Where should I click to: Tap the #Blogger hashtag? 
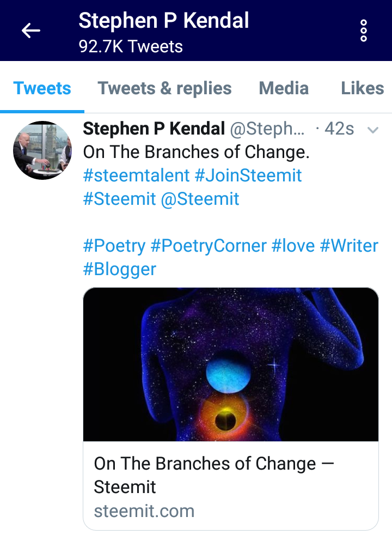click(120, 269)
